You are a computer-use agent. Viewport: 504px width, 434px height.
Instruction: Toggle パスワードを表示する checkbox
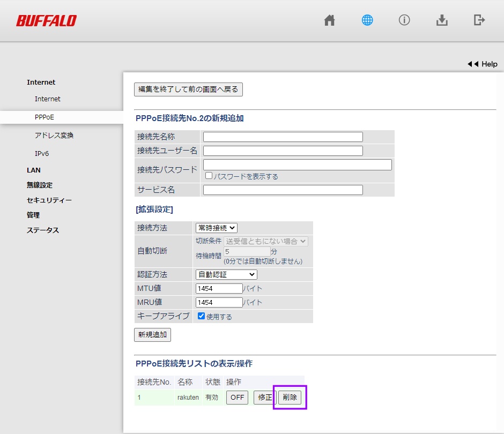point(209,176)
